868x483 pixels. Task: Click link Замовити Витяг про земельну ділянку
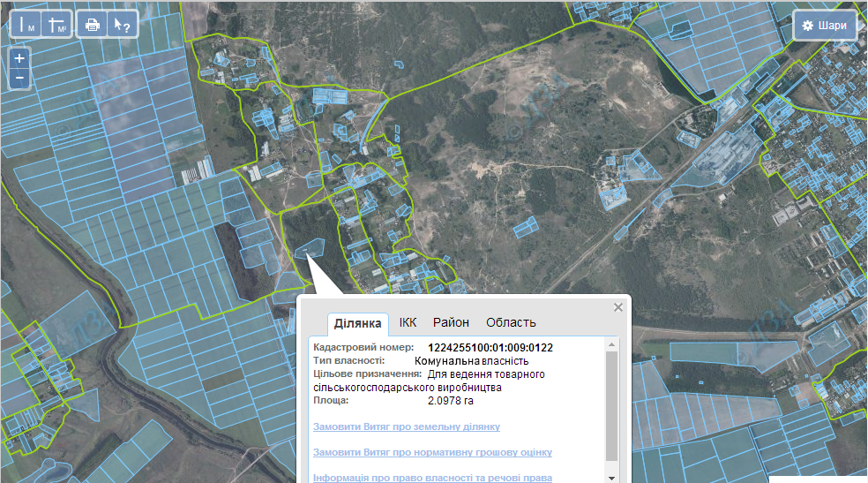(x=406, y=426)
